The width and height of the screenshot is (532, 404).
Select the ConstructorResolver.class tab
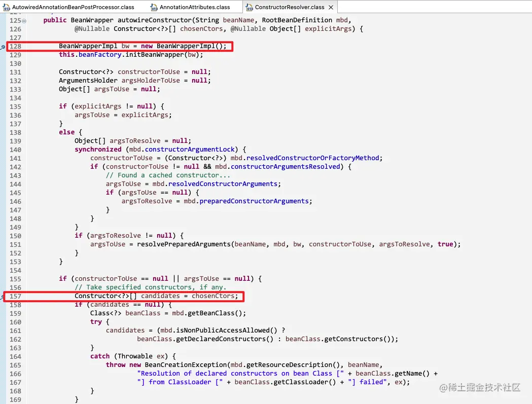click(x=290, y=7)
